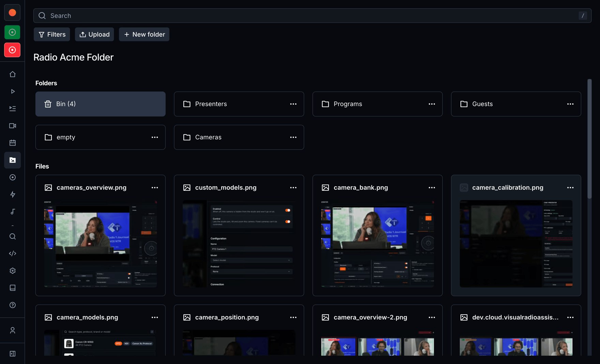Open camera_calibration.png thumbnail preview
This screenshot has width=600, height=364.
(516, 244)
